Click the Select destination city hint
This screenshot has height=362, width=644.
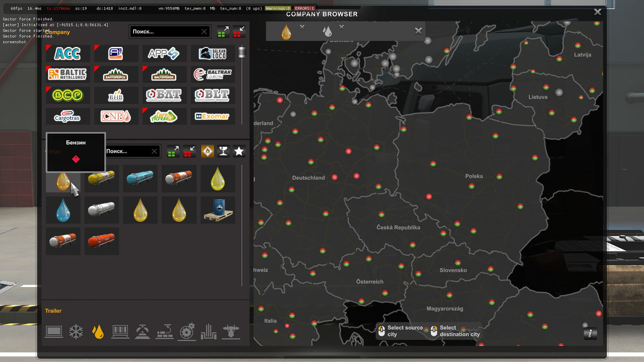click(x=454, y=331)
